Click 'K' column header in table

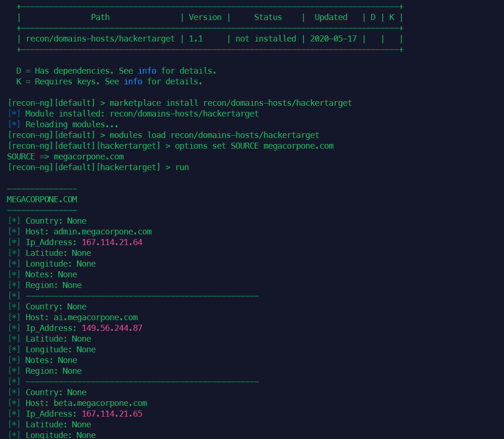(392, 17)
